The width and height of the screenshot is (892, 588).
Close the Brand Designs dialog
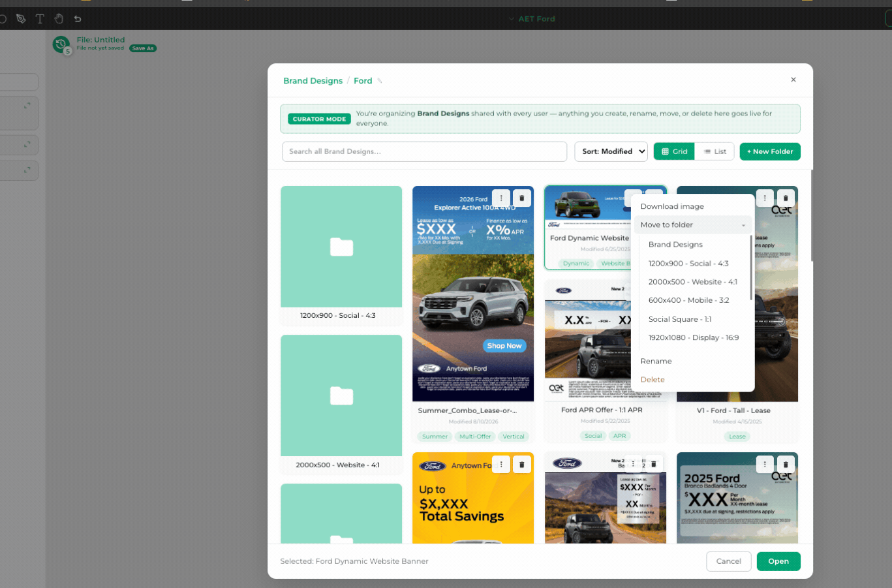[793, 80]
